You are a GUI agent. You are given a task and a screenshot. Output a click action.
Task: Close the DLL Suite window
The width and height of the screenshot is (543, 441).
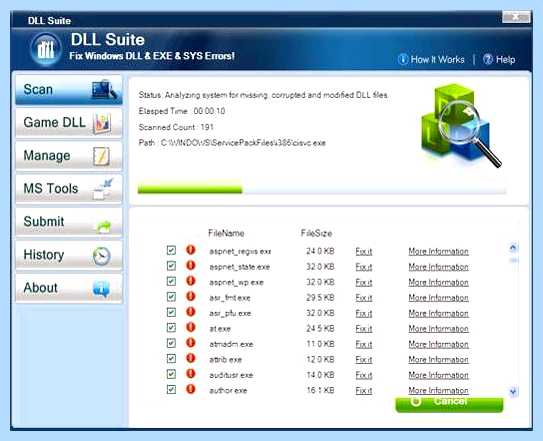pyautogui.click(x=516, y=17)
